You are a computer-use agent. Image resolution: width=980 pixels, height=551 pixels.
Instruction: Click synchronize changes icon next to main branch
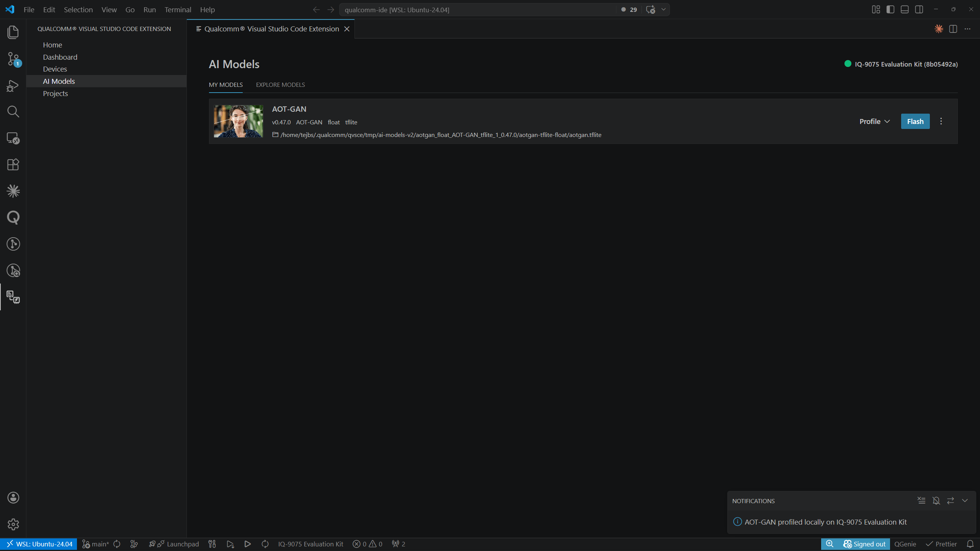click(x=117, y=544)
